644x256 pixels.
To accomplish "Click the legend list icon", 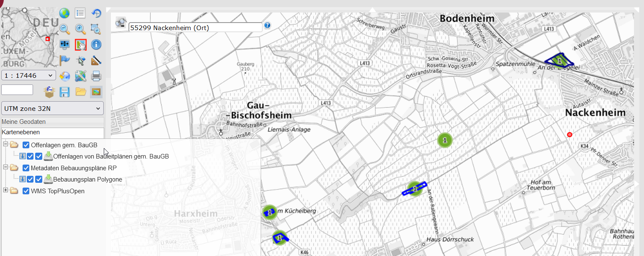I will (x=80, y=13).
